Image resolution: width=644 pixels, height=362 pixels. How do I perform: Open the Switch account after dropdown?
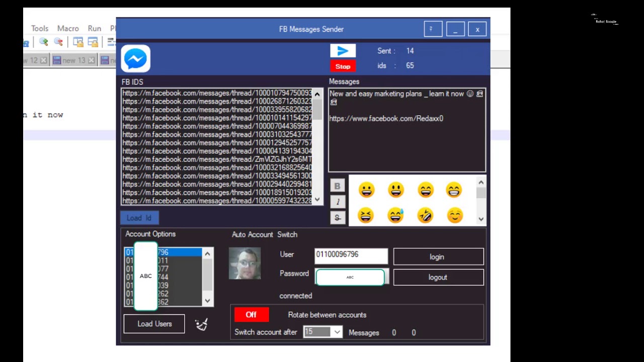tap(337, 332)
